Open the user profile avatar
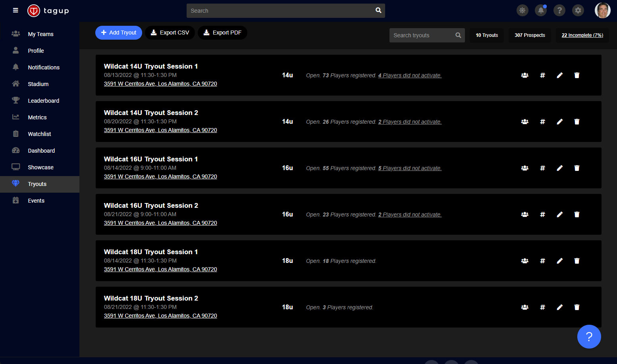This screenshot has width=617, height=364. pos(602,11)
